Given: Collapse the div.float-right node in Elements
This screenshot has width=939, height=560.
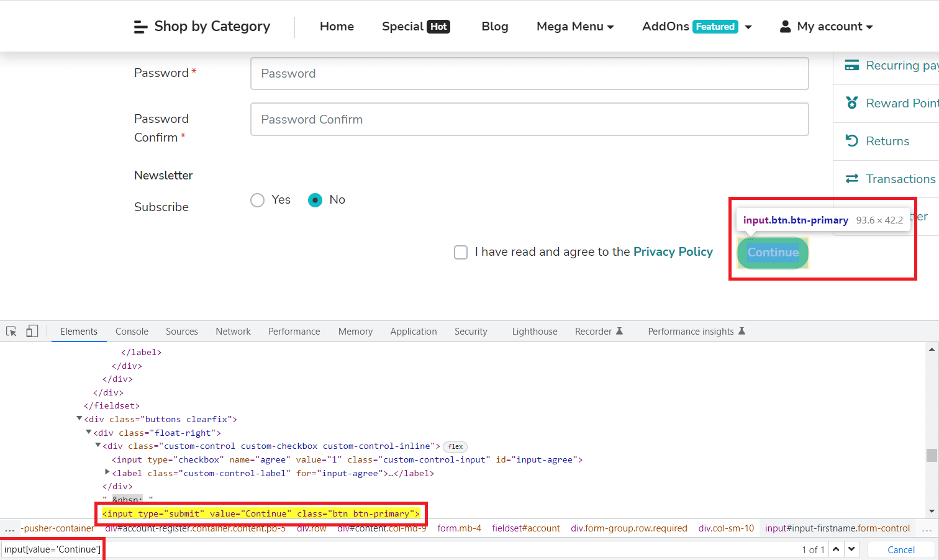Looking at the screenshot, I should pyautogui.click(x=89, y=433).
